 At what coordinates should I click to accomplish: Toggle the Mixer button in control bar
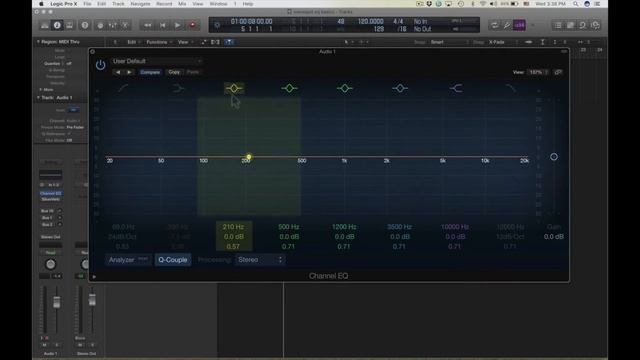[113, 25]
